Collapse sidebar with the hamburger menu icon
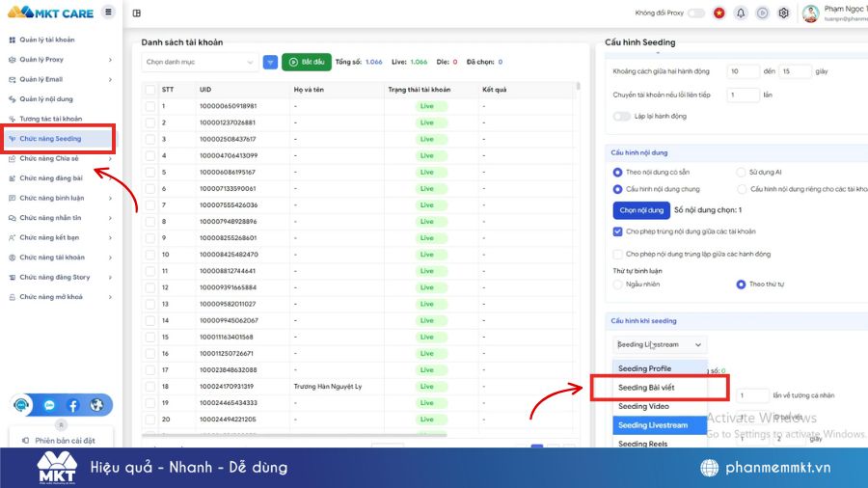This screenshot has height=488, width=868. 108,12
